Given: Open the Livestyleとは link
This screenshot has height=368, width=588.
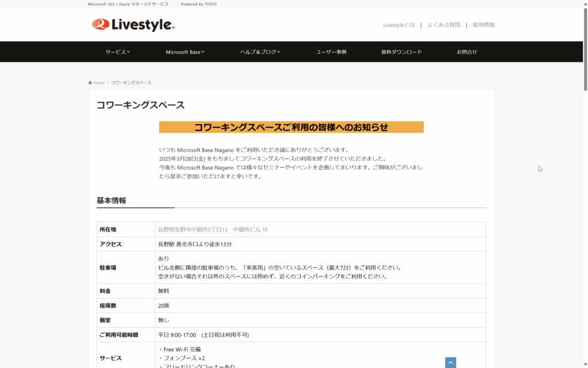Looking at the screenshot, I should coord(399,25).
